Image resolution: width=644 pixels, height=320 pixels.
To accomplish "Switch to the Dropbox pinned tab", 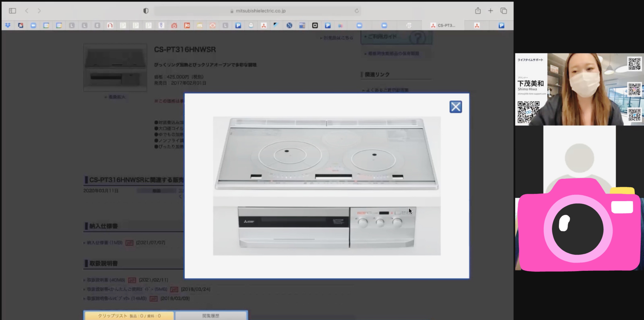I will coord(8,25).
